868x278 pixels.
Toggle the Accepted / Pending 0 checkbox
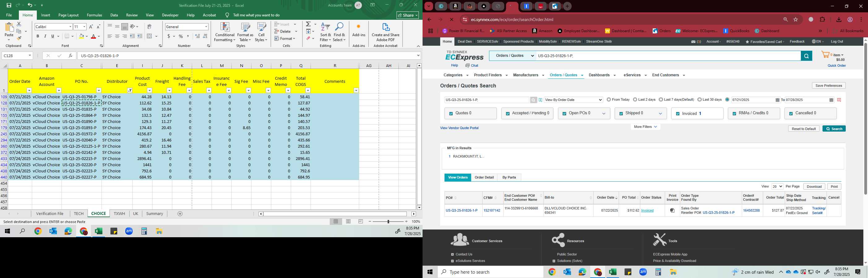coord(507,114)
